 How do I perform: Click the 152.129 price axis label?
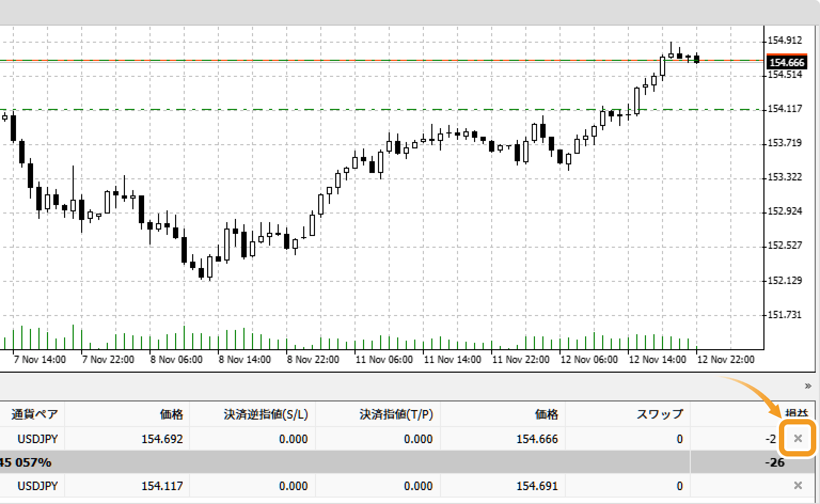point(785,281)
